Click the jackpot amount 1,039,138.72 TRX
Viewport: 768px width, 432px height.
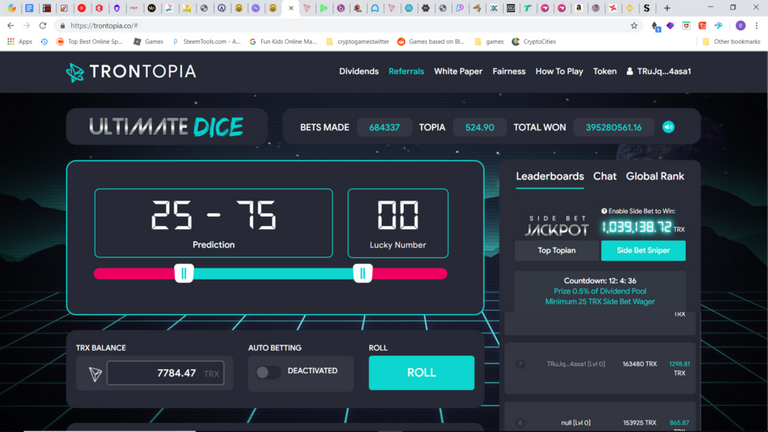click(x=643, y=227)
